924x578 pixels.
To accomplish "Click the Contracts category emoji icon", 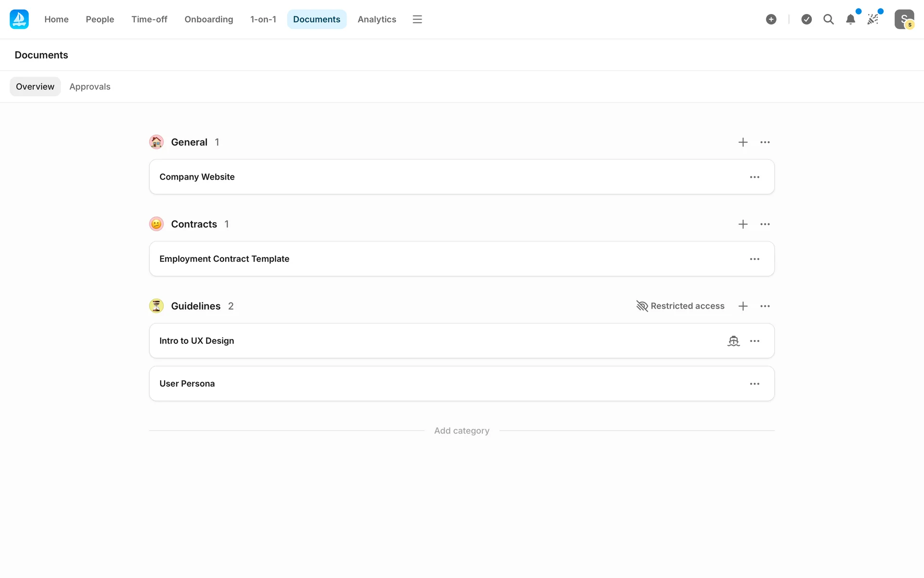I will point(156,224).
